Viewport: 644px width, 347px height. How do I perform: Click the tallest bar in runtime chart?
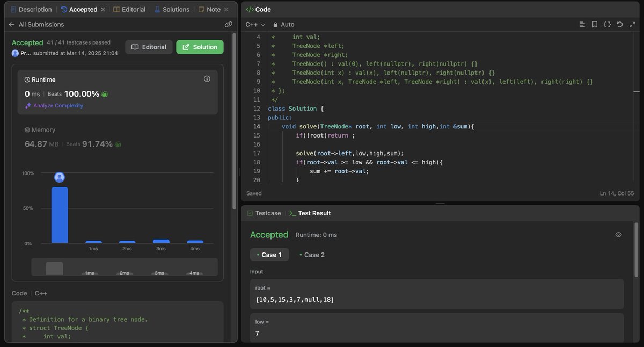(x=60, y=215)
